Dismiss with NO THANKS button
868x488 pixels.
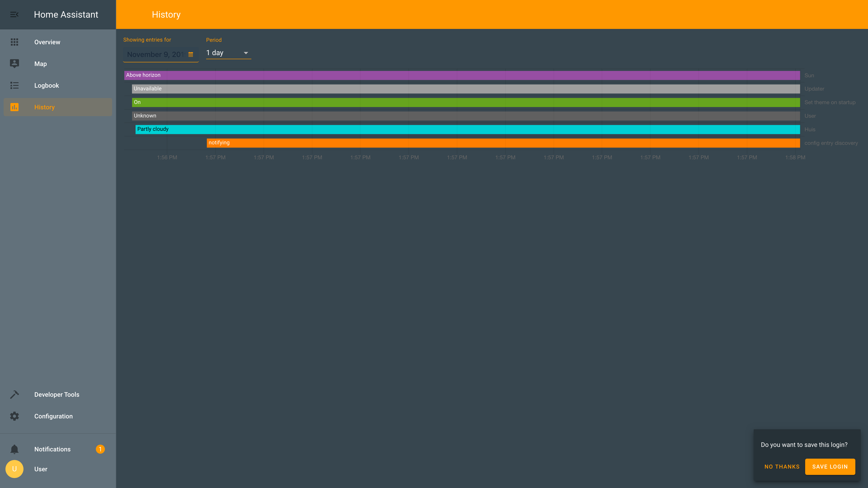click(782, 467)
